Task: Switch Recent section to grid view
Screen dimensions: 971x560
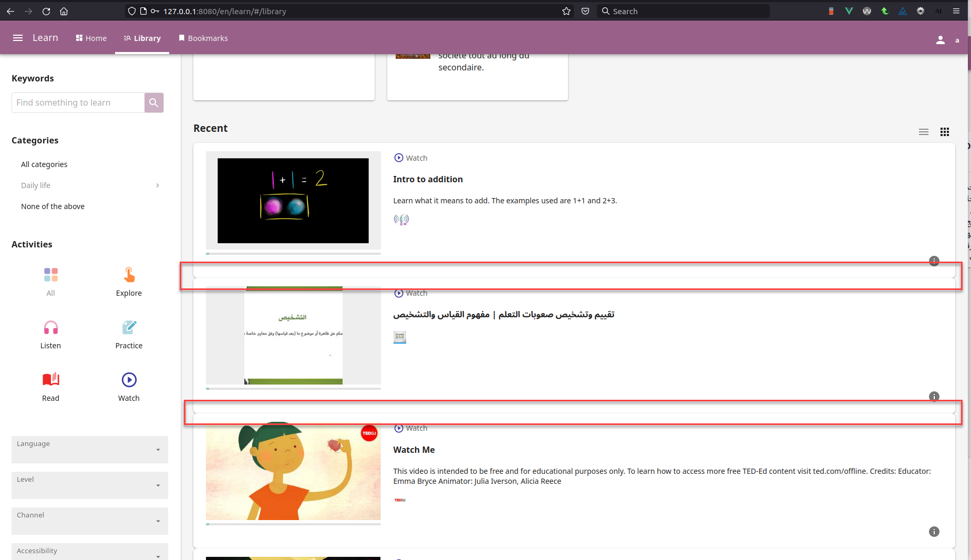Action: point(944,132)
